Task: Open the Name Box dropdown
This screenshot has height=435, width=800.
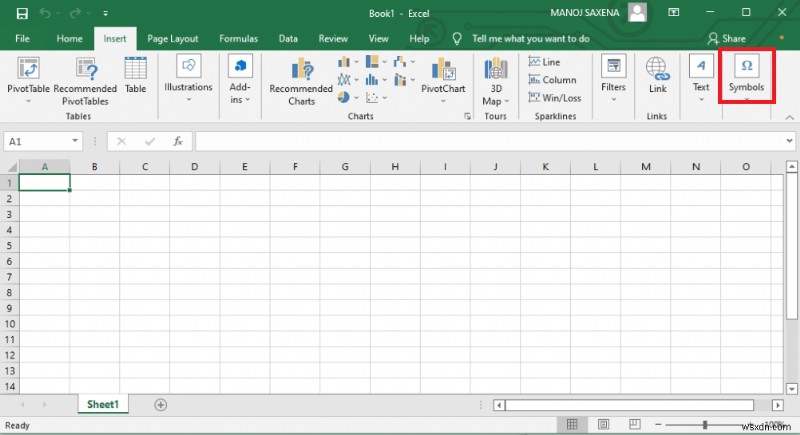Action: (75, 141)
